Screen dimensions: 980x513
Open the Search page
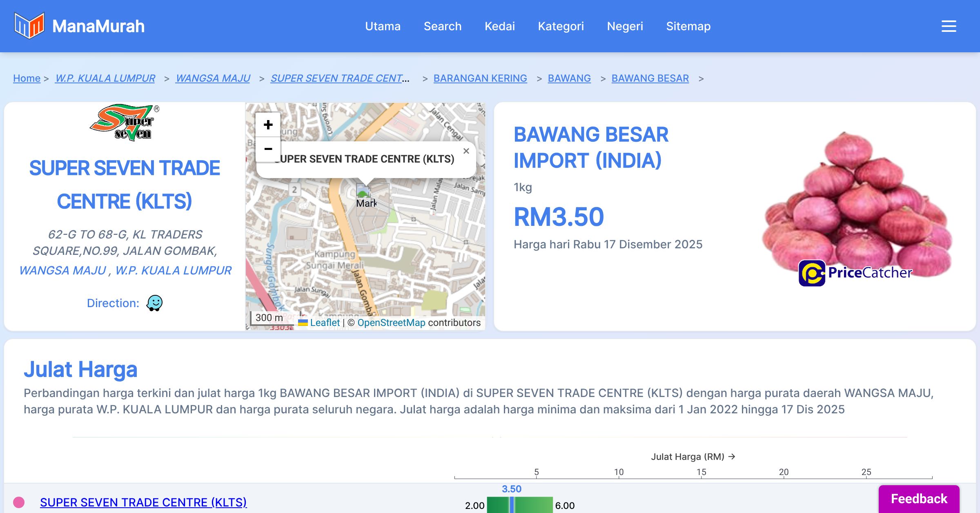[442, 26]
